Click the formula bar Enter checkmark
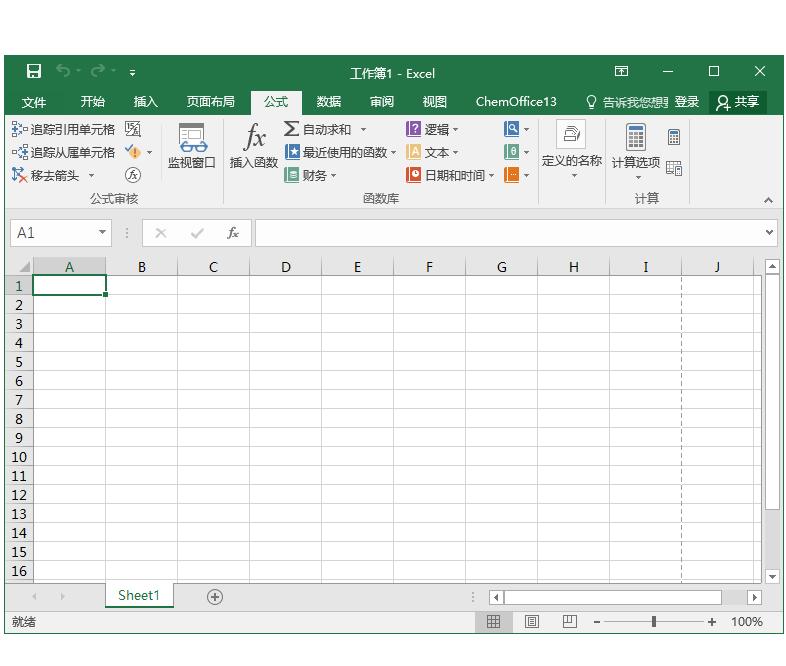This screenshot has width=786, height=666. click(x=197, y=233)
